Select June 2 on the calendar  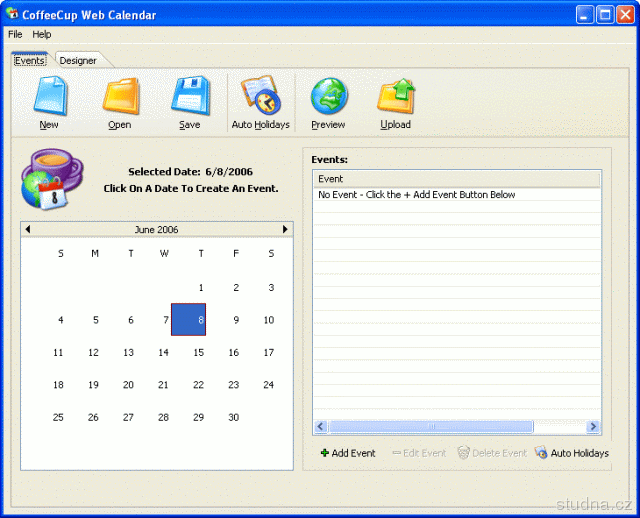pos(236,288)
